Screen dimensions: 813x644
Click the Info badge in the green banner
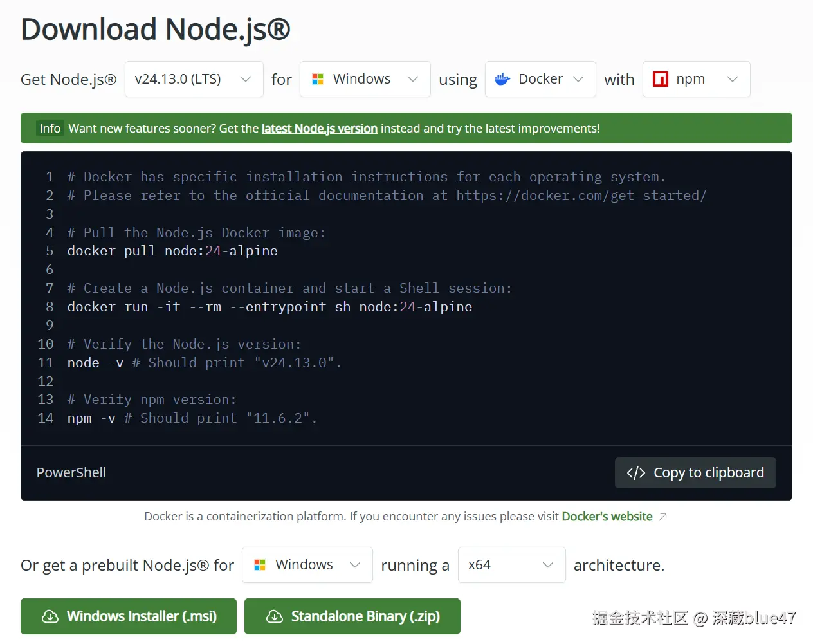50,127
